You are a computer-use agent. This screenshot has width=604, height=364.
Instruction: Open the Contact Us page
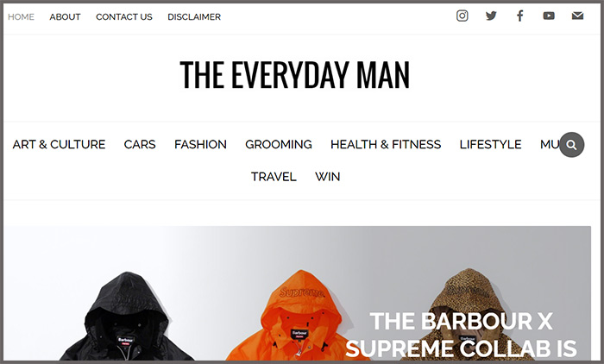point(124,17)
